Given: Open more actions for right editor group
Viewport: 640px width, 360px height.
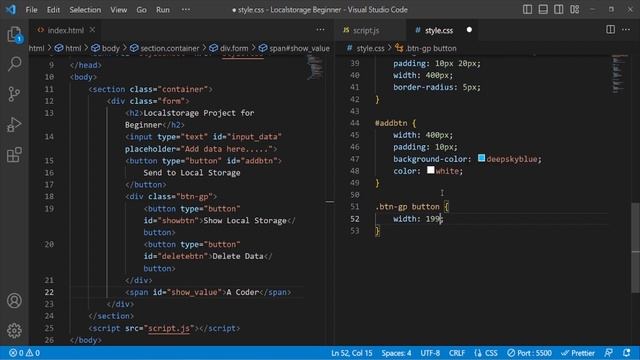Looking at the screenshot, I should point(626,29).
